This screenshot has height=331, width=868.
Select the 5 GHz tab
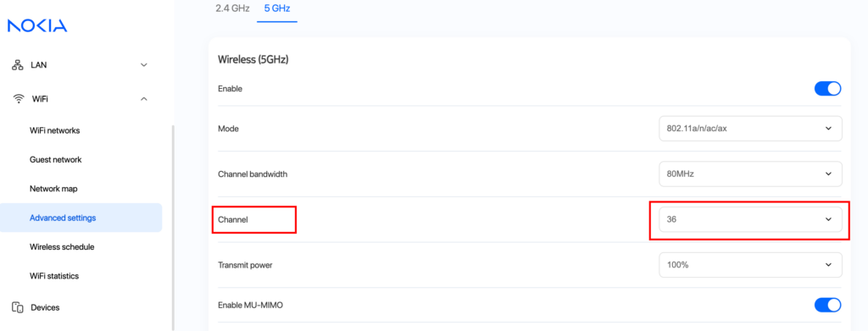tap(277, 8)
